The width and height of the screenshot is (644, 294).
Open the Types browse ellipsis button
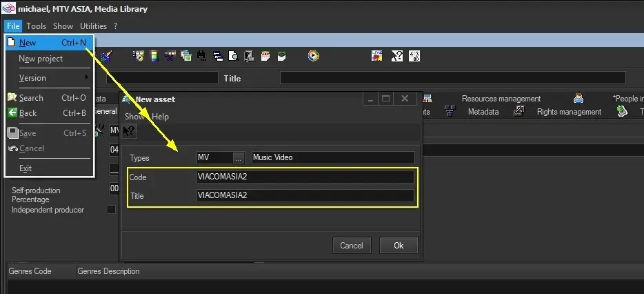click(239, 157)
